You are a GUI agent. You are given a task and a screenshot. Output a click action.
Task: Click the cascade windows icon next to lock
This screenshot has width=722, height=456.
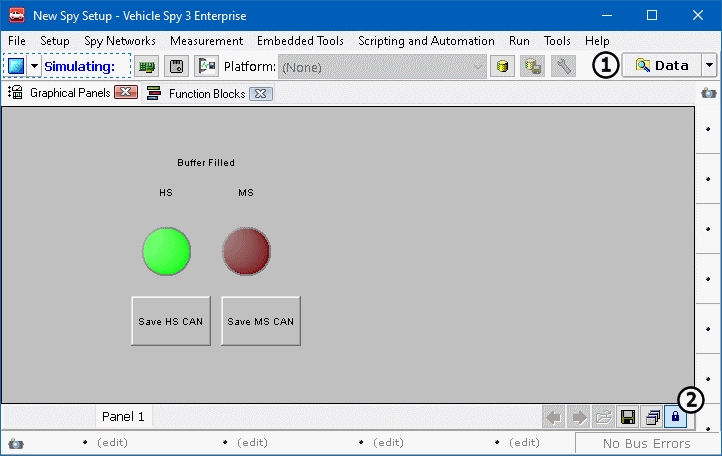[652, 416]
